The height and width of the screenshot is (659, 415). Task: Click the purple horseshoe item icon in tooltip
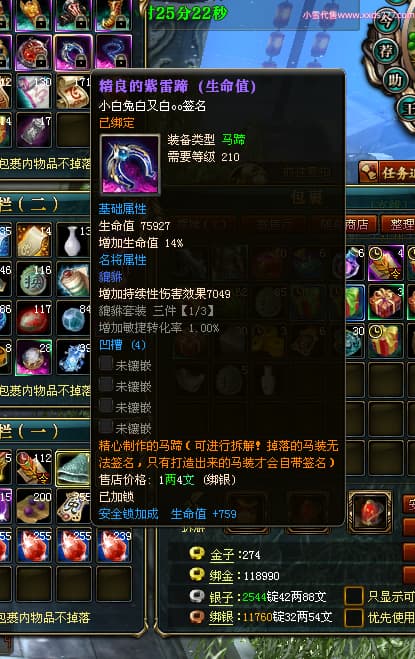pos(130,165)
